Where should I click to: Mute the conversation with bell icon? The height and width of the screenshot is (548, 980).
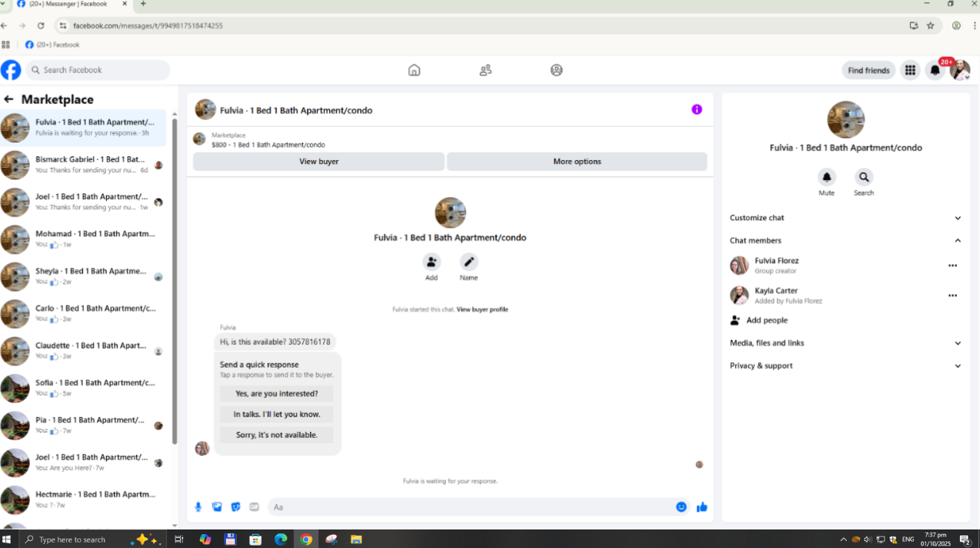[827, 177]
